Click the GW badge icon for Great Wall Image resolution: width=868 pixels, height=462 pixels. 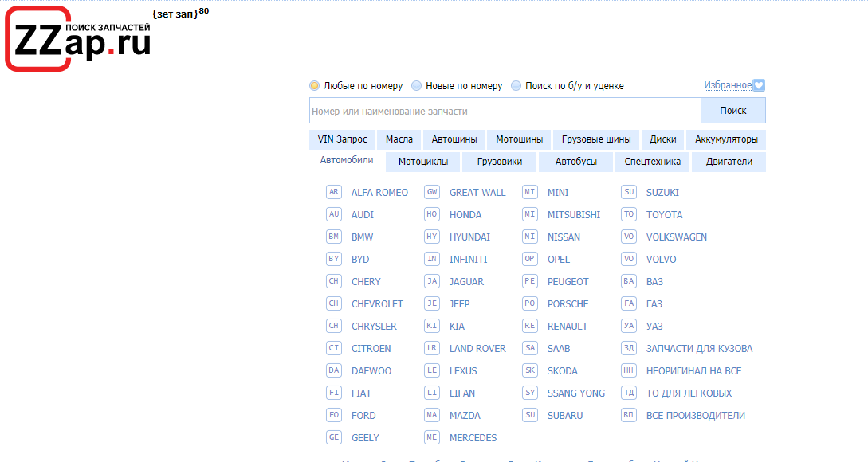pos(432,192)
